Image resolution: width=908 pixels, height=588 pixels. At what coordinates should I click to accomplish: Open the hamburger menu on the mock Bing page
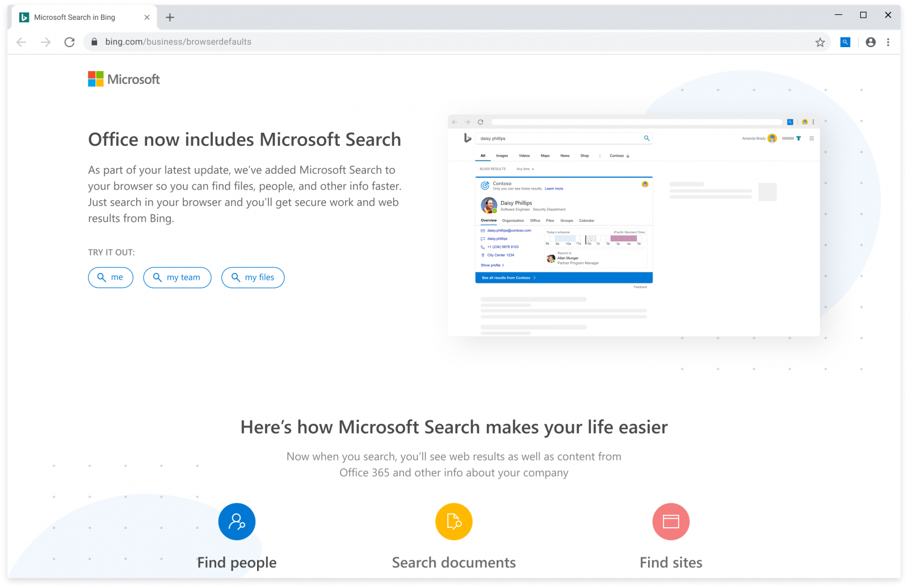click(812, 138)
